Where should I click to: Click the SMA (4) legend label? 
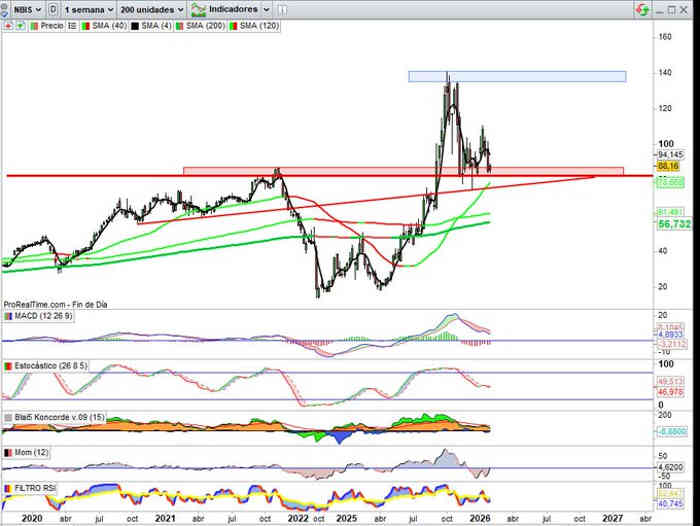point(154,26)
